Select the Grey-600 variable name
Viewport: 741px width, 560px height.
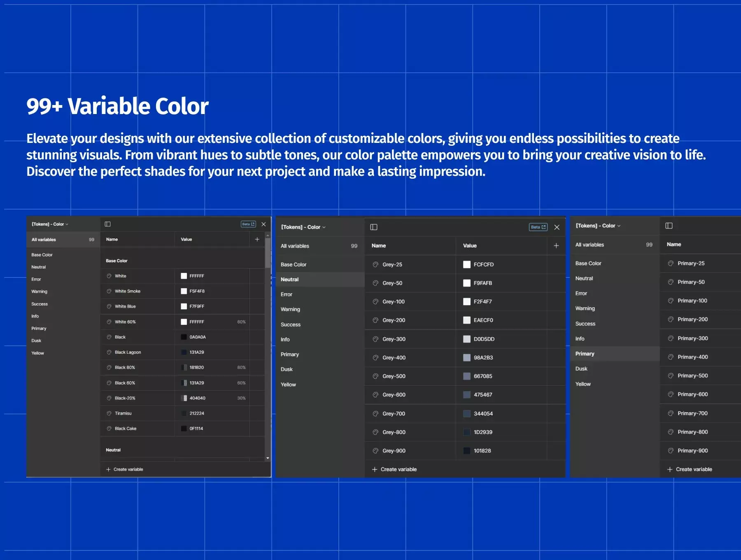[394, 394]
